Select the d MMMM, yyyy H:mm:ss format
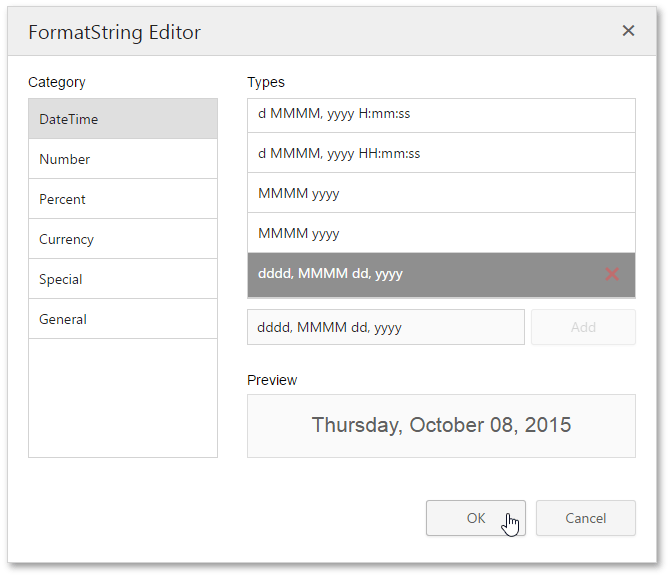The width and height of the screenshot is (670, 577). pyautogui.click(x=440, y=114)
